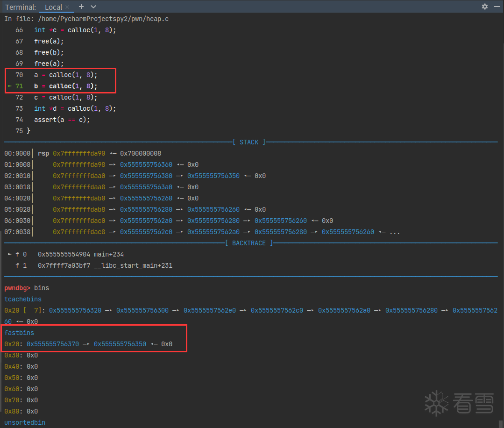Click stack address 0x7fffffffdab0

(x=79, y=199)
